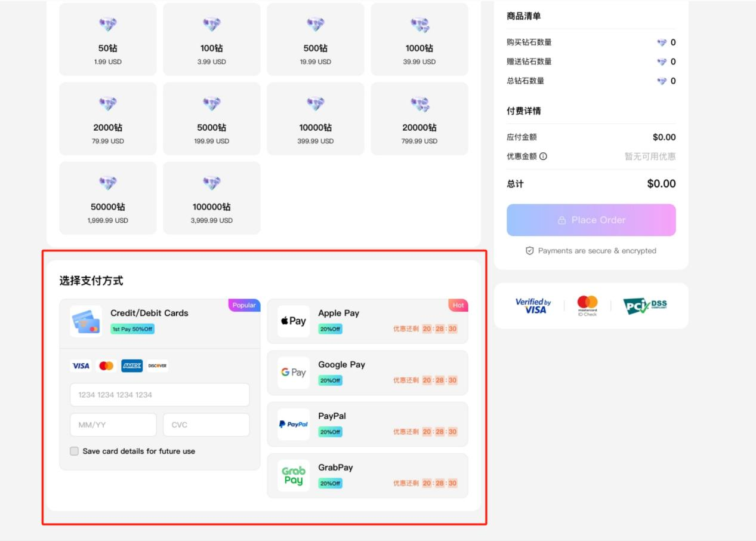Select the 50钻 diamond package

(x=107, y=39)
